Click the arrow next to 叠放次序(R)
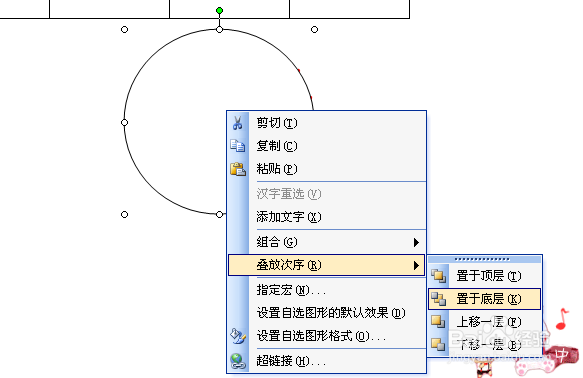This screenshot has height=378, width=583. pos(416,265)
